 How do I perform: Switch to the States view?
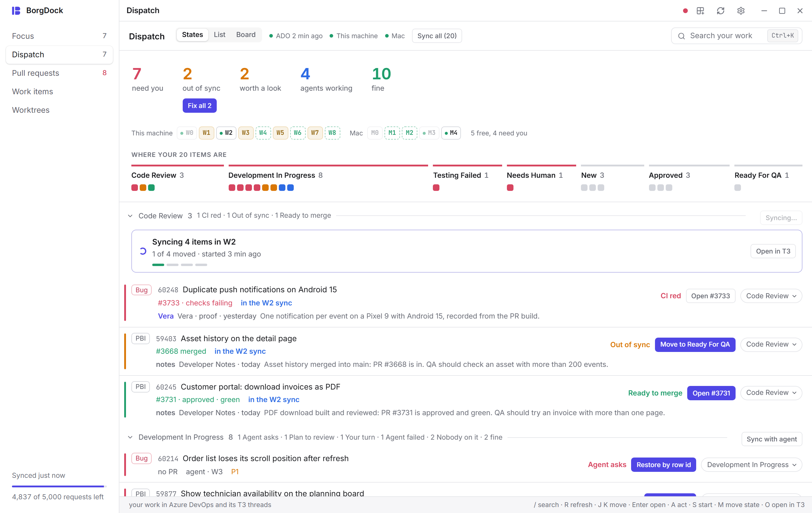(193, 35)
